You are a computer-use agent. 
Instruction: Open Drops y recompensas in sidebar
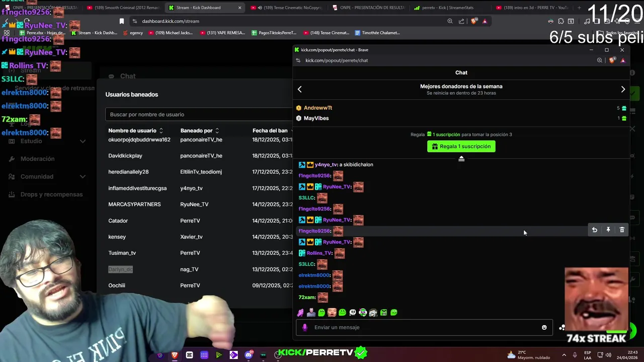pyautogui.click(x=51, y=195)
